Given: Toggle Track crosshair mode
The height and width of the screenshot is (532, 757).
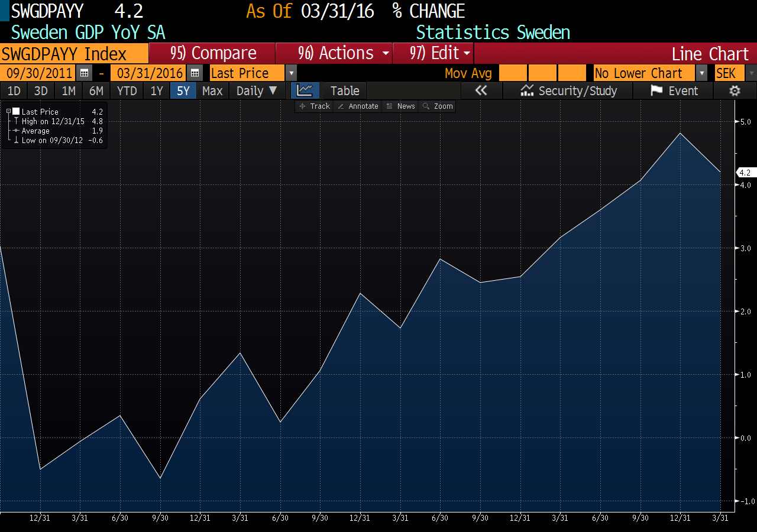Looking at the screenshot, I should click(x=313, y=106).
